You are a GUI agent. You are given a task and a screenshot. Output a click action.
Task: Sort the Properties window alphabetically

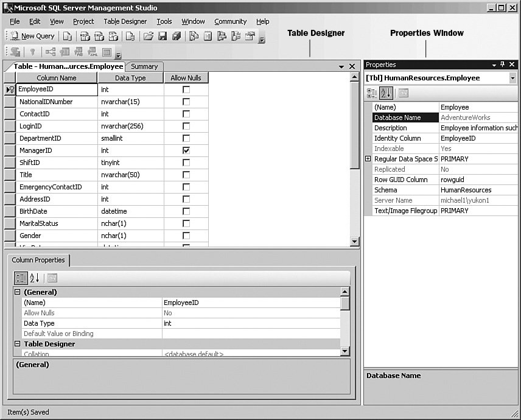point(386,93)
